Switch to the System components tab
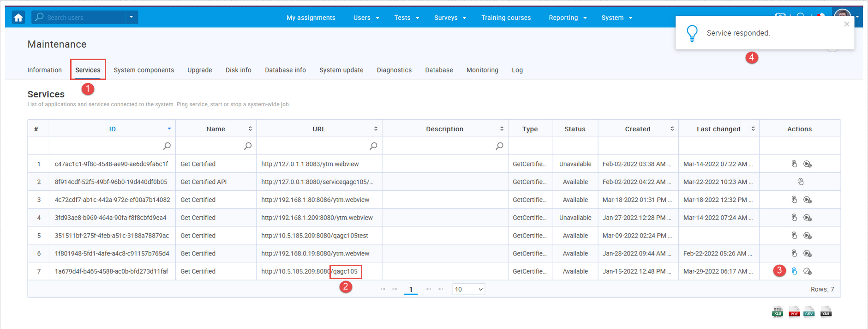 point(144,70)
